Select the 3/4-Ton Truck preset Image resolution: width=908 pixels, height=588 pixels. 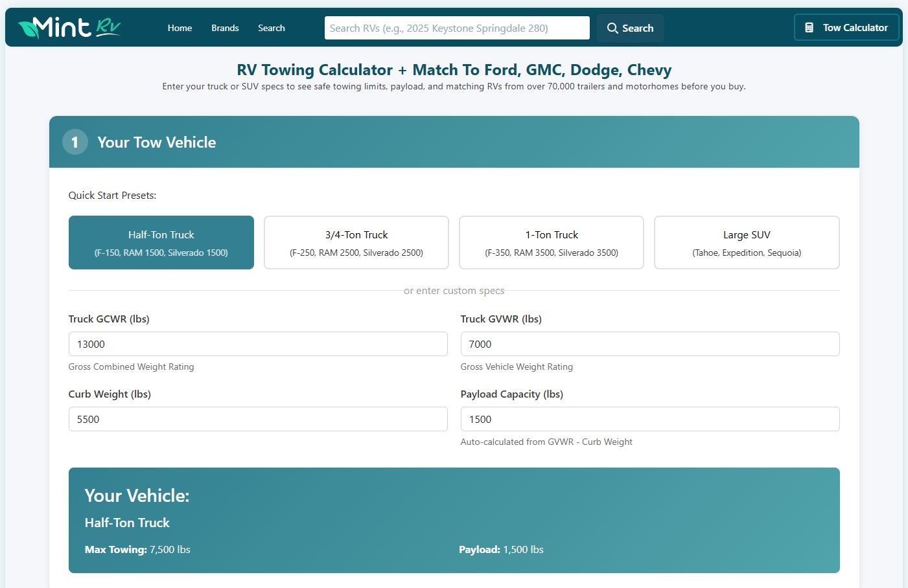(356, 242)
